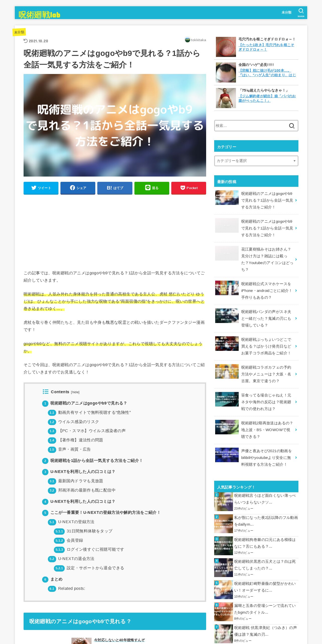322x644 pixels.
Task: Send via the LINE 送る button
Action: [x=152, y=188]
